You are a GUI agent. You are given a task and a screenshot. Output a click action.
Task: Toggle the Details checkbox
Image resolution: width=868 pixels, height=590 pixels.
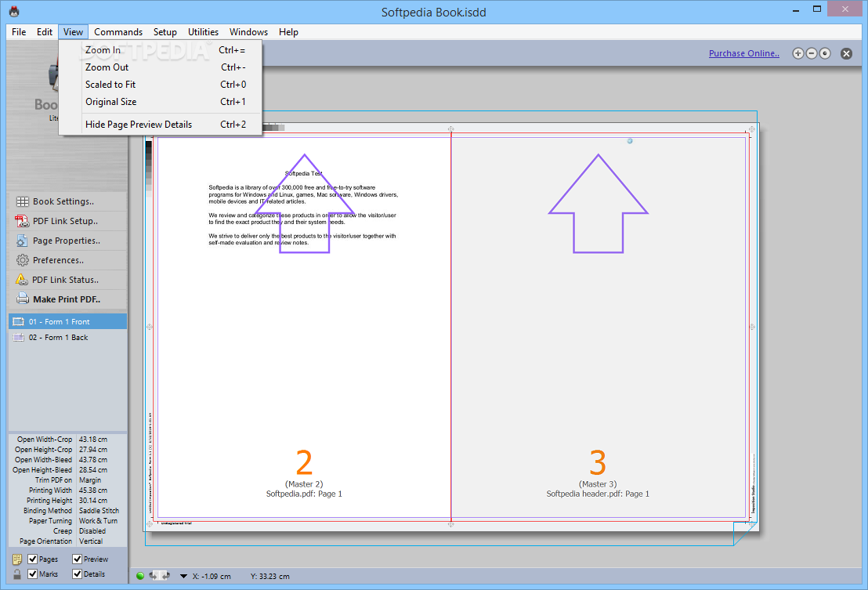(x=78, y=574)
